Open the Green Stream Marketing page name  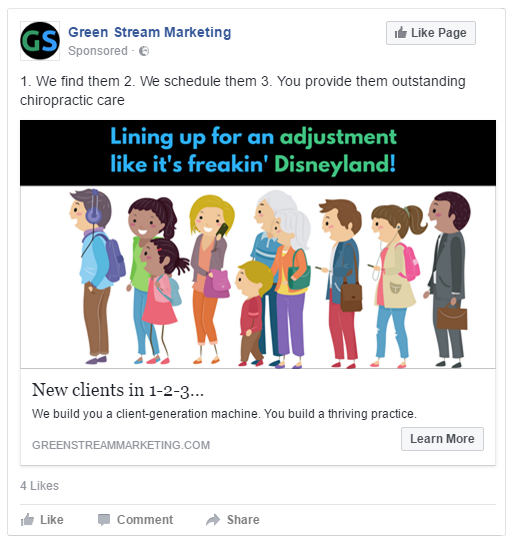tap(150, 32)
